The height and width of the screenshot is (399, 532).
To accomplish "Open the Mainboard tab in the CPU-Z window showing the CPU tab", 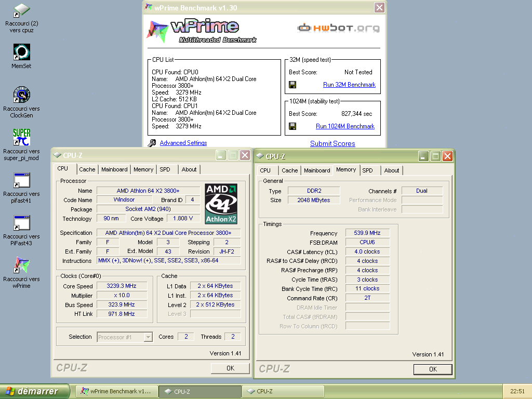I will point(114,169).
